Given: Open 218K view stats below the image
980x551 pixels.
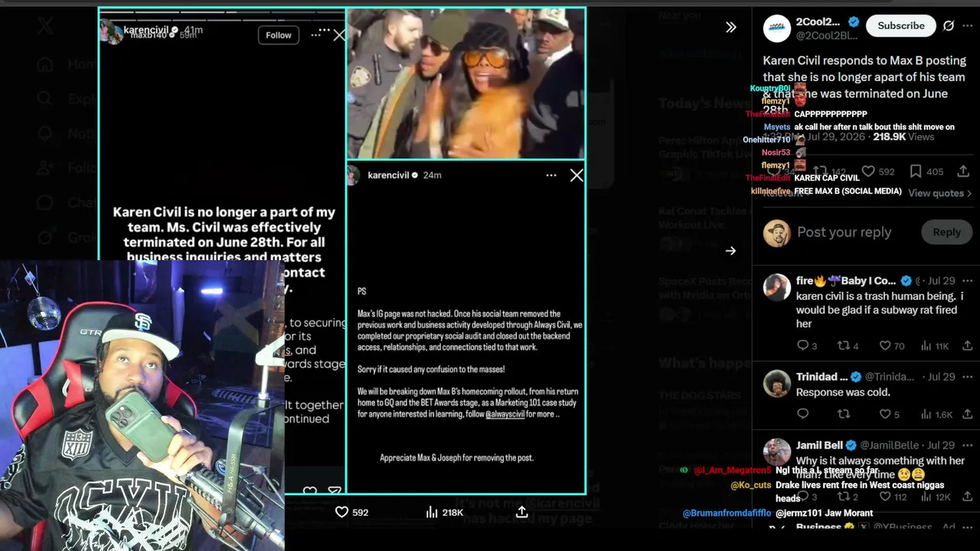Looking at the screenshot, I should pyautogui.click(x=444, y=512).
